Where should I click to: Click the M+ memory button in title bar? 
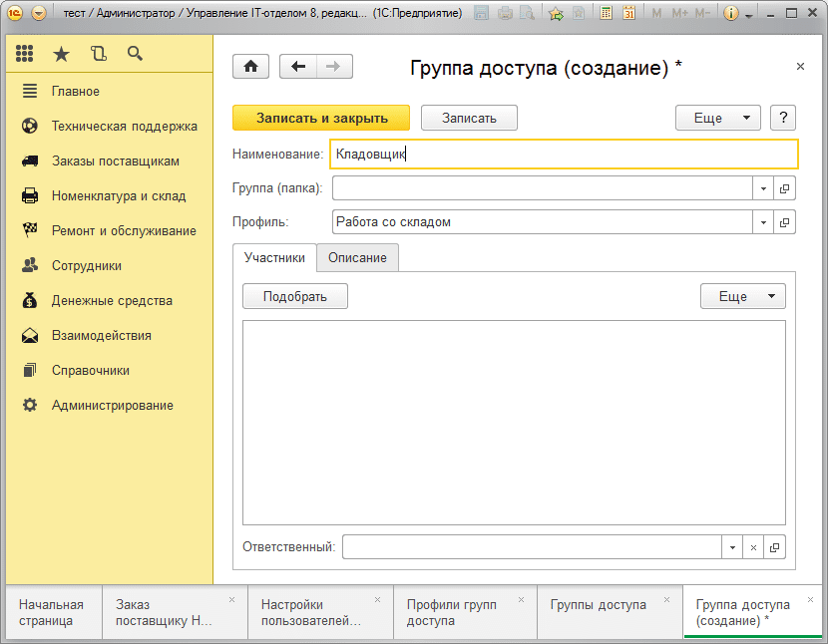pos(679,13)
